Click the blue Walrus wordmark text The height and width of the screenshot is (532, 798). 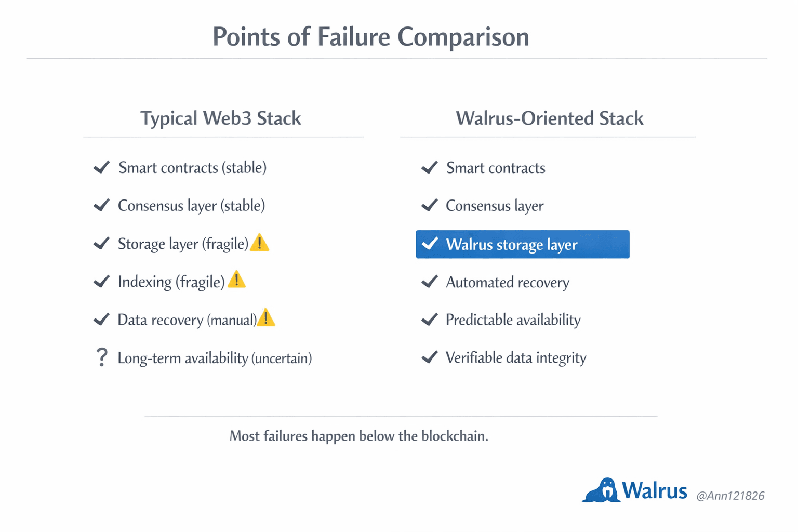tap(654, 490)
